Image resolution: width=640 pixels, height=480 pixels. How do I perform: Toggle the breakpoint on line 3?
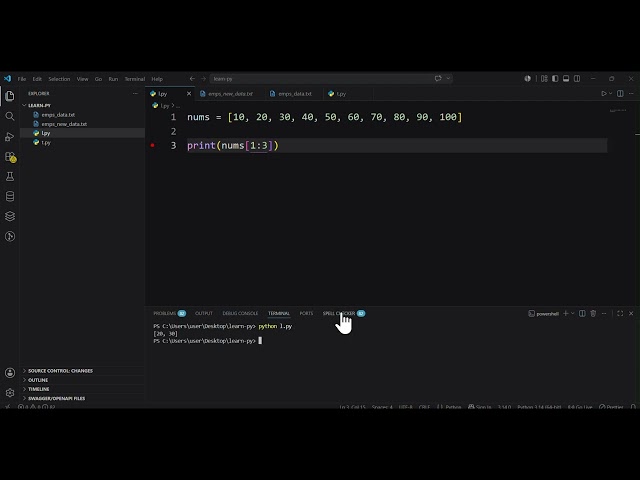153,145
